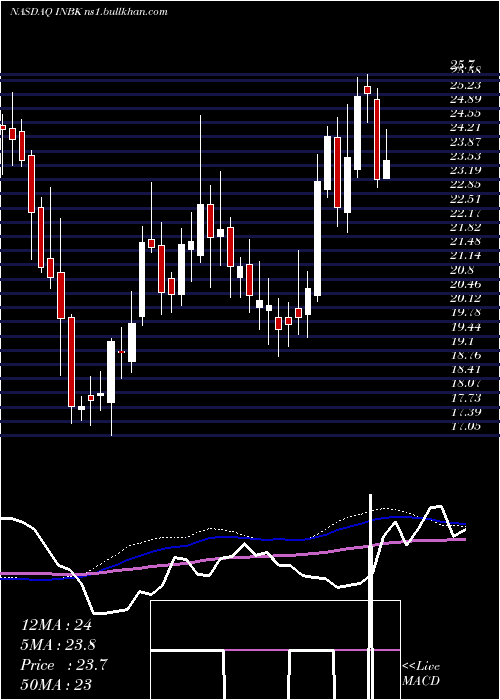The width and height of the screenshot is (500, 700).
Task: Click the 18.41 price label
Action: coord(464,371)
